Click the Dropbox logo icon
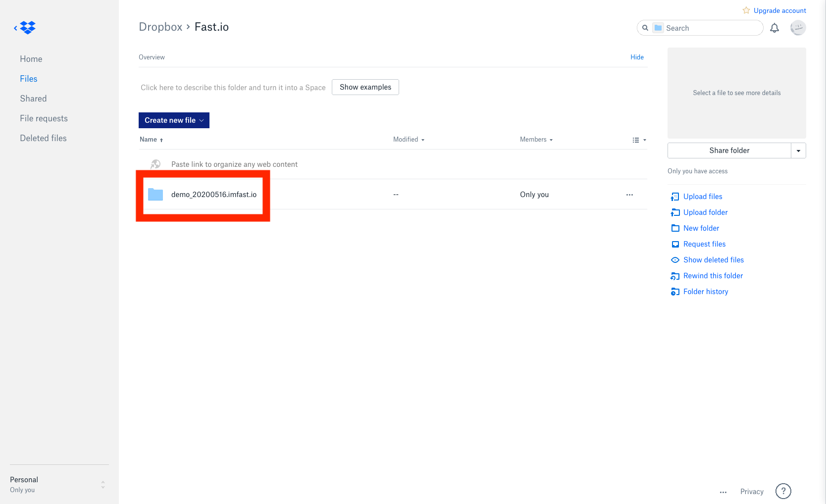Image resolution: width=826 pixels, height=504 pixels. [28, 28]
